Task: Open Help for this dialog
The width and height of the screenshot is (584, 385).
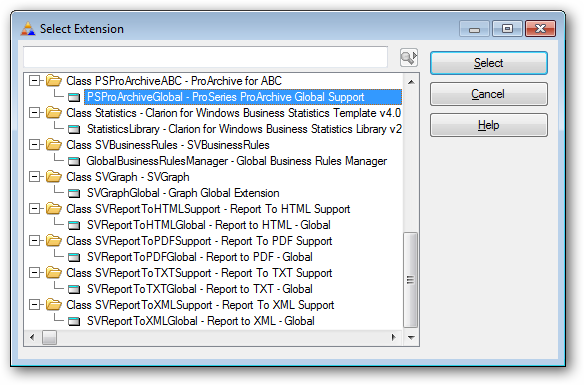Action: tap(489, 125)
